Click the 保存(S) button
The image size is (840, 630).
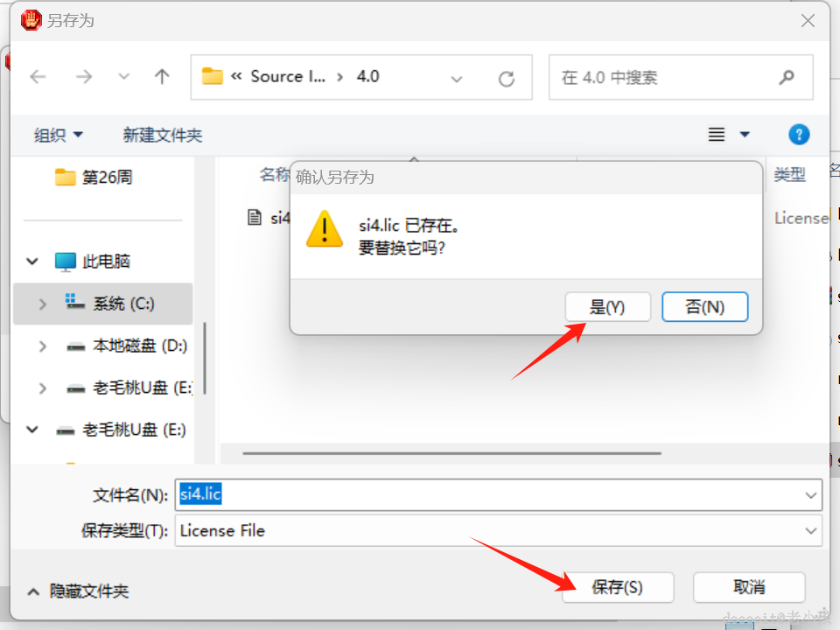tap(618, 587)
